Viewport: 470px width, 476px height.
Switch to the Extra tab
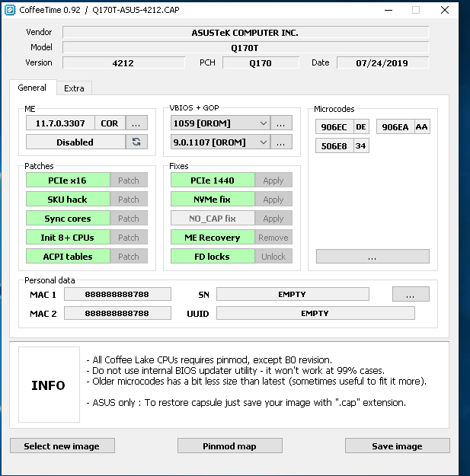(74, 88)
